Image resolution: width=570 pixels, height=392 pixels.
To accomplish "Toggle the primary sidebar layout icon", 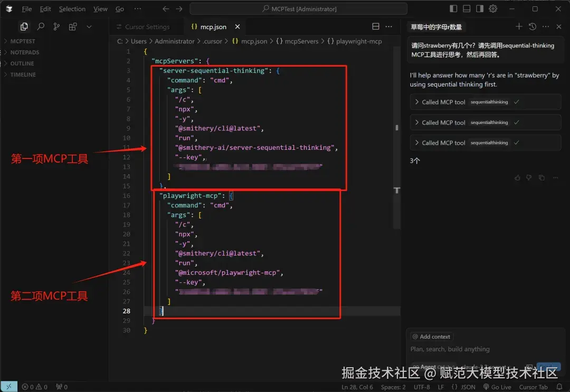I will coord(453,9).
